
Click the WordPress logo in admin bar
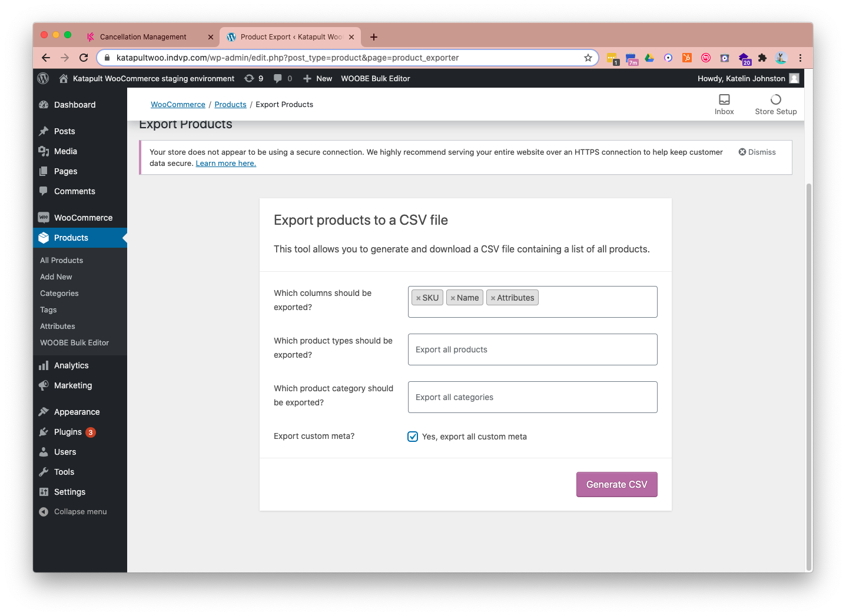[x=43, y=78]
